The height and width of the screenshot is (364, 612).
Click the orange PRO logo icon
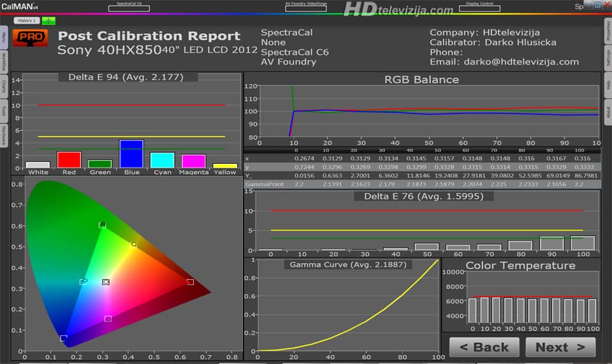tap(31, 38)
